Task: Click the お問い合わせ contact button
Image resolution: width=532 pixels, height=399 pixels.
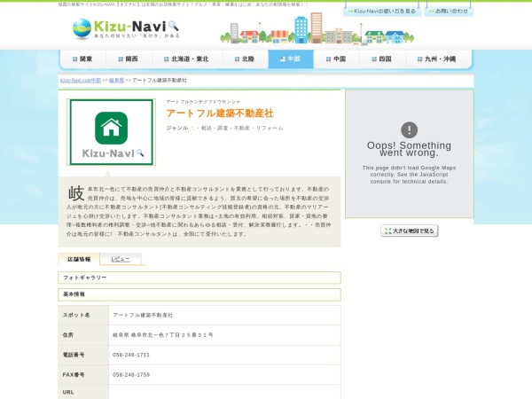Action: (449, 12)
